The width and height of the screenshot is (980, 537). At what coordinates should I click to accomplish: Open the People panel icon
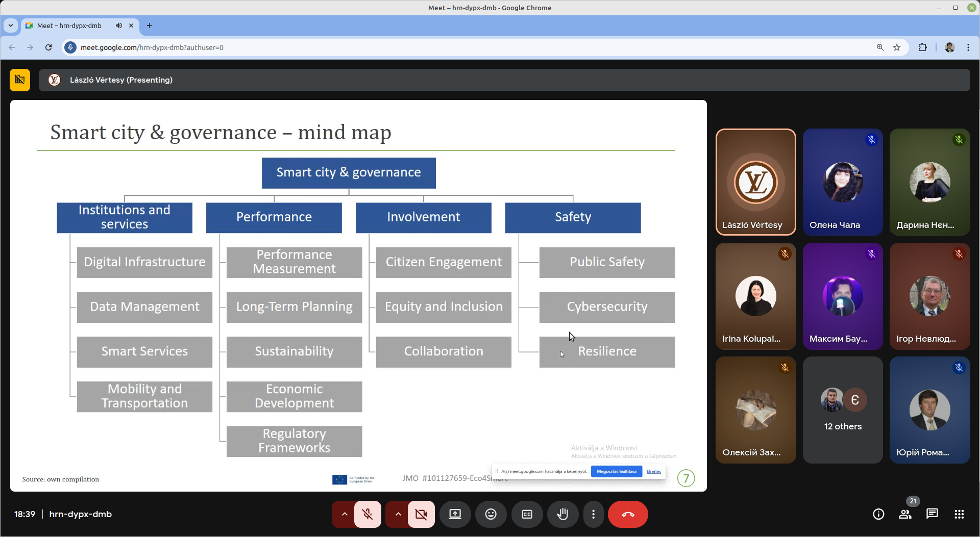pos(905,514)
